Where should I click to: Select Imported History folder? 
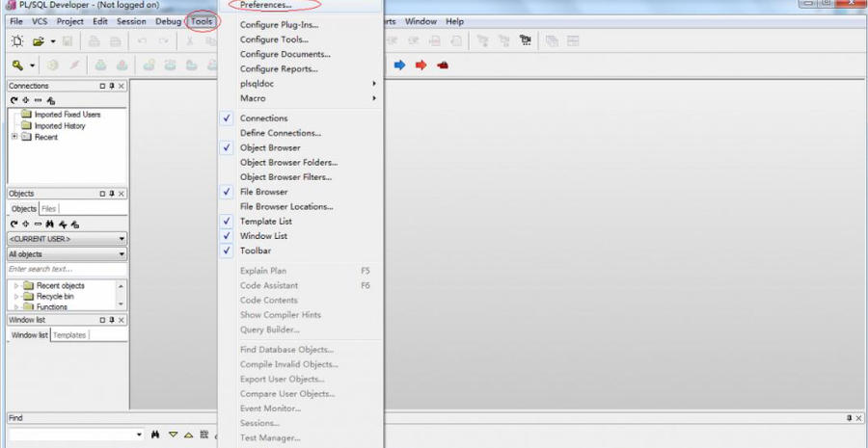[x=60, y=126]
